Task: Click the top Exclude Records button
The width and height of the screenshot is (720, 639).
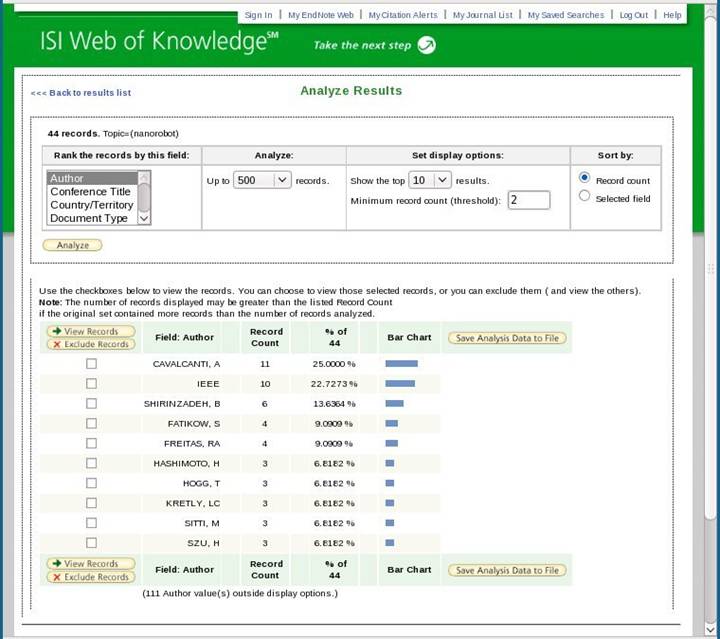Action: click(x=91, y=344)
